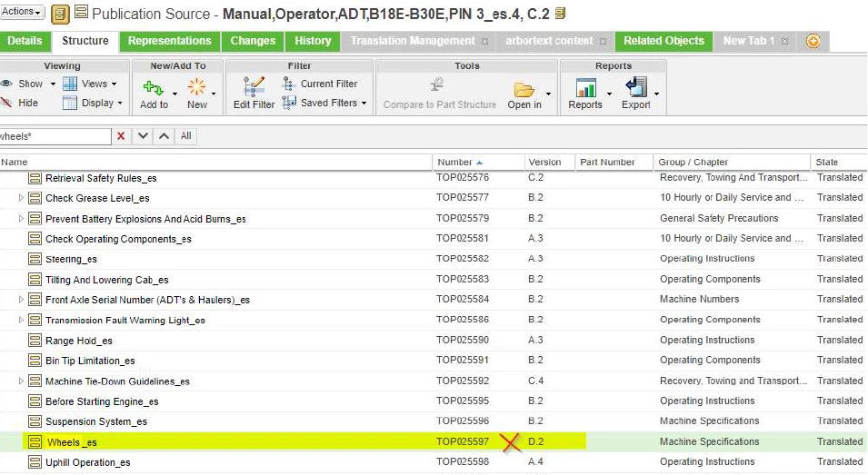
Task: Click the Bin Tip Limitation_es document icon
Action: [35, 361]
